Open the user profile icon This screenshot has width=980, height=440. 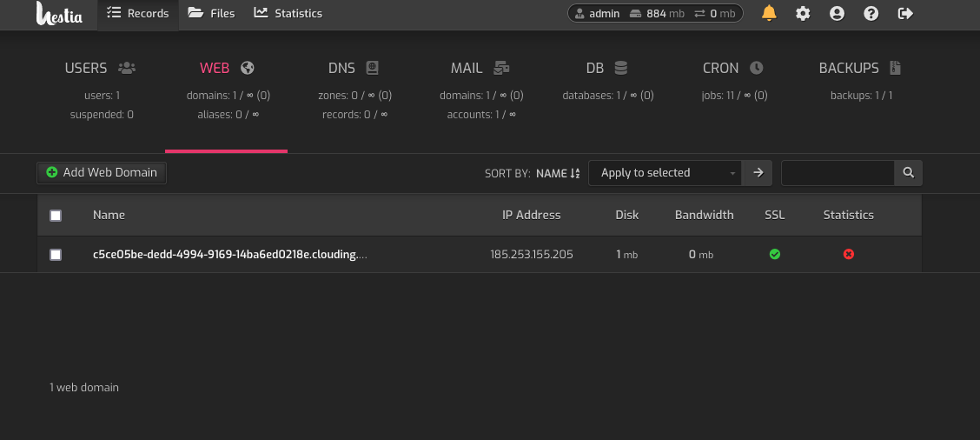[837, 13]
